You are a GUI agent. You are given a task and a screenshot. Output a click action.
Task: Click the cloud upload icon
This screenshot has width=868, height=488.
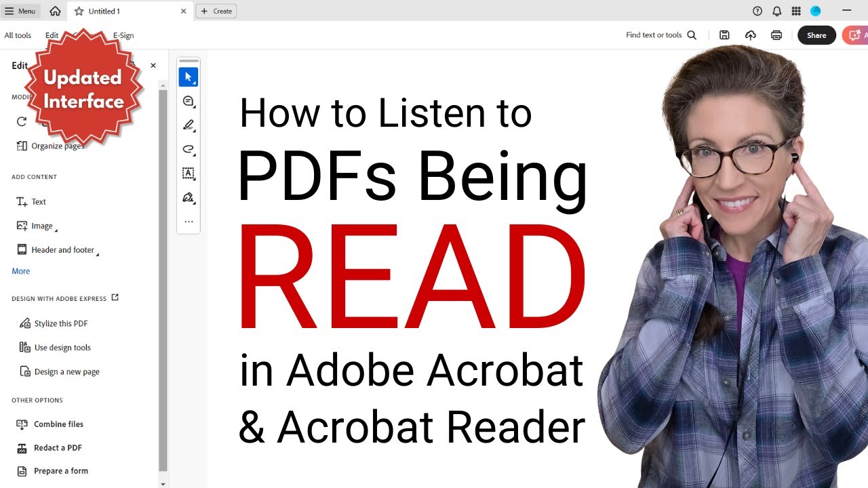click(751, 35)
